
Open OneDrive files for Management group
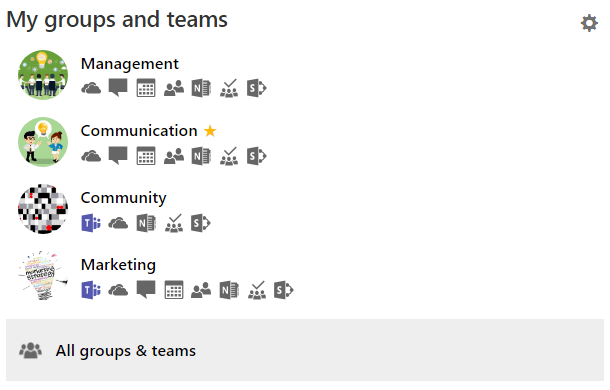coord(91,88)
